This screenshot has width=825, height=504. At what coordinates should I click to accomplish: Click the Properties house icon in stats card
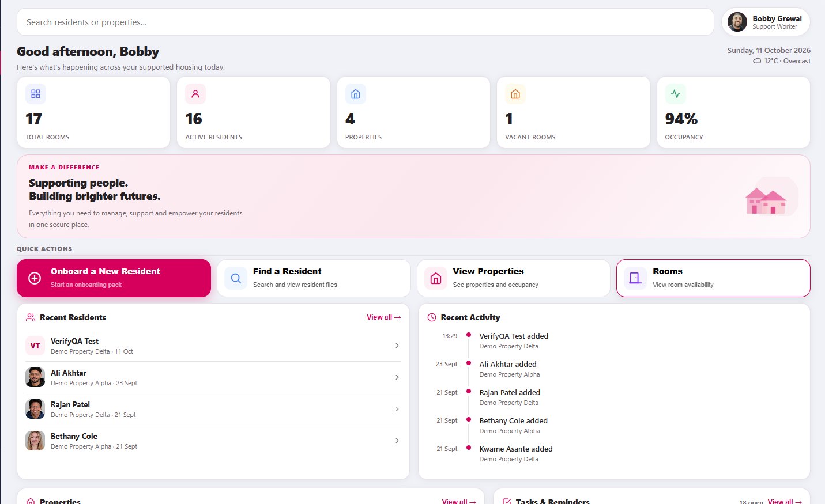coord(356,94)
